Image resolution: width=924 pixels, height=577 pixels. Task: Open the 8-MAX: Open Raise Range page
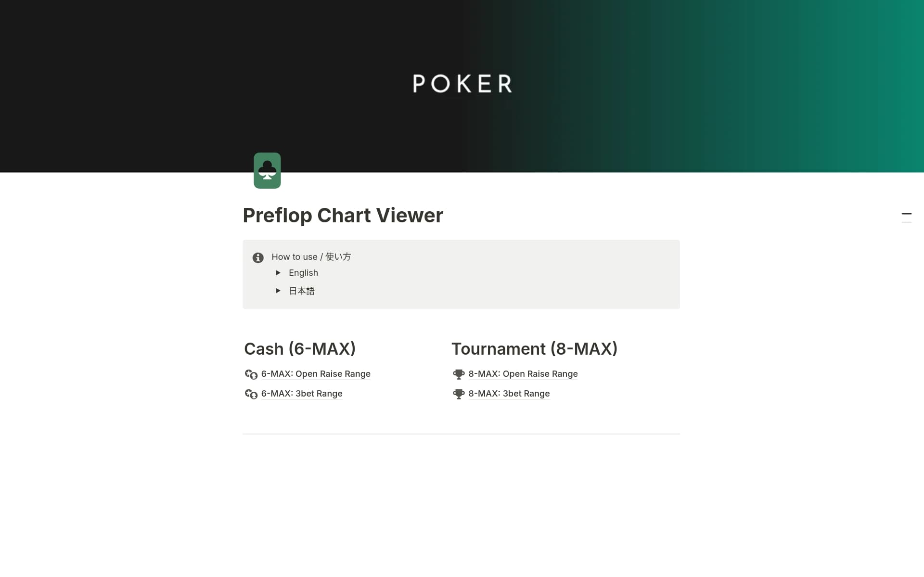523,373
